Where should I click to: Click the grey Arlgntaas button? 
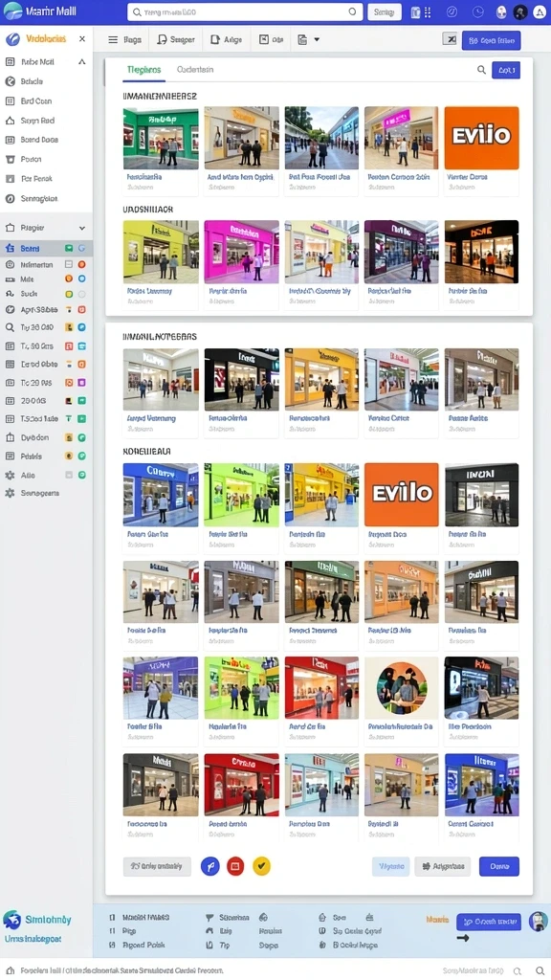click(x=442, y=866)
